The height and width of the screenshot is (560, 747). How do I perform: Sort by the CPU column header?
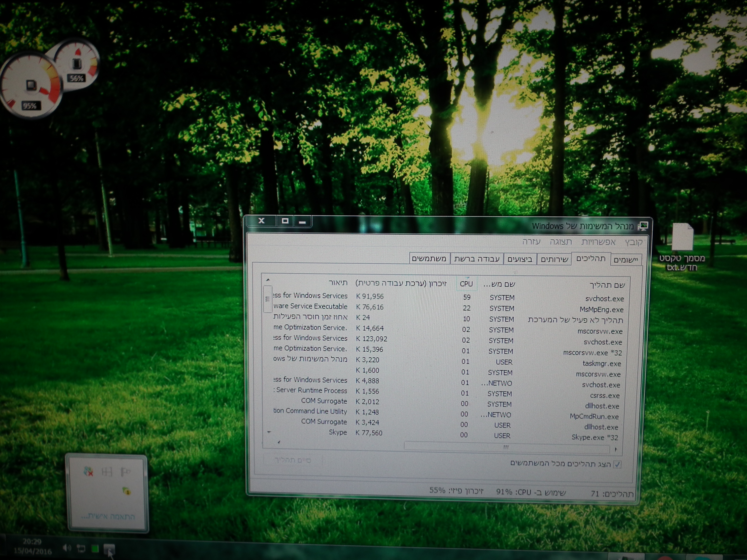[x=466, y=284]
